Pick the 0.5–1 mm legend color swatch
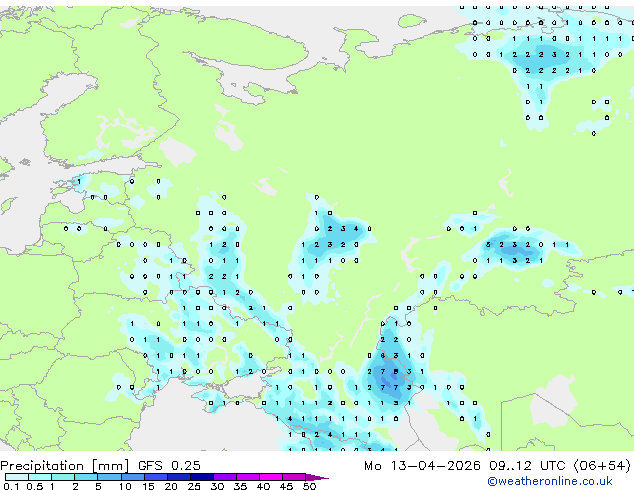Image resolution: width=634 pixels, height=490 pixels. coord(40,477)
